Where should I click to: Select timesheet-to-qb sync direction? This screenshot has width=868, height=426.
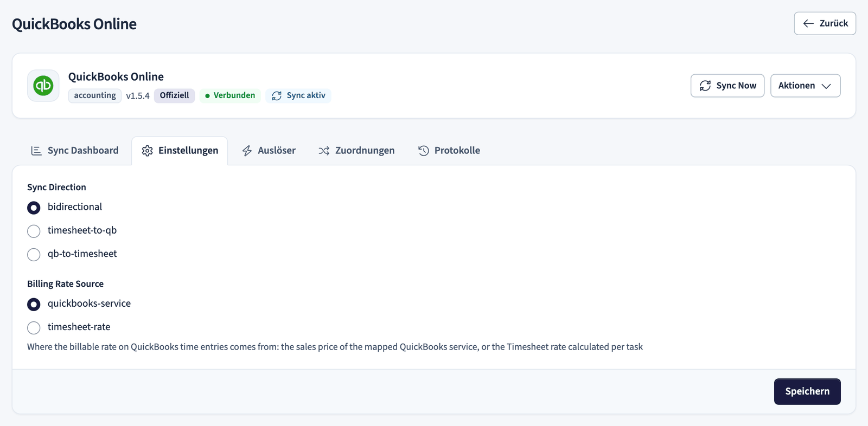(x=34, y=231)
